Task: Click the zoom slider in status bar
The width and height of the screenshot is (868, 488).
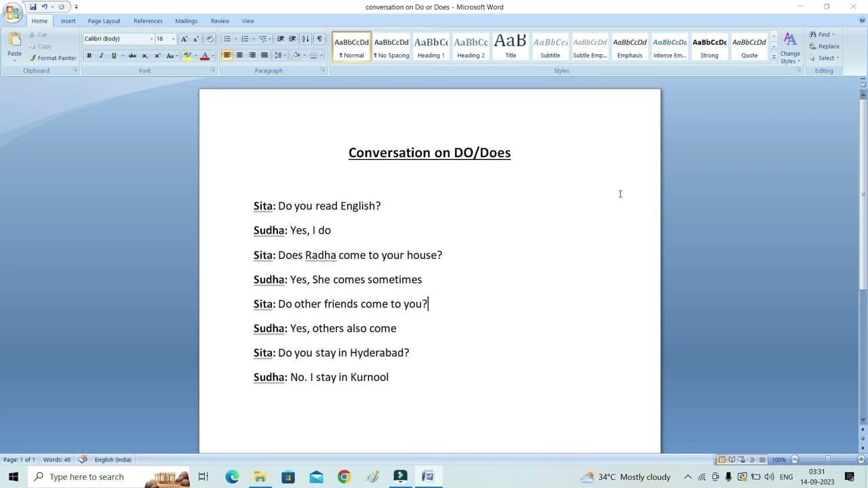Action: [828, 460]
